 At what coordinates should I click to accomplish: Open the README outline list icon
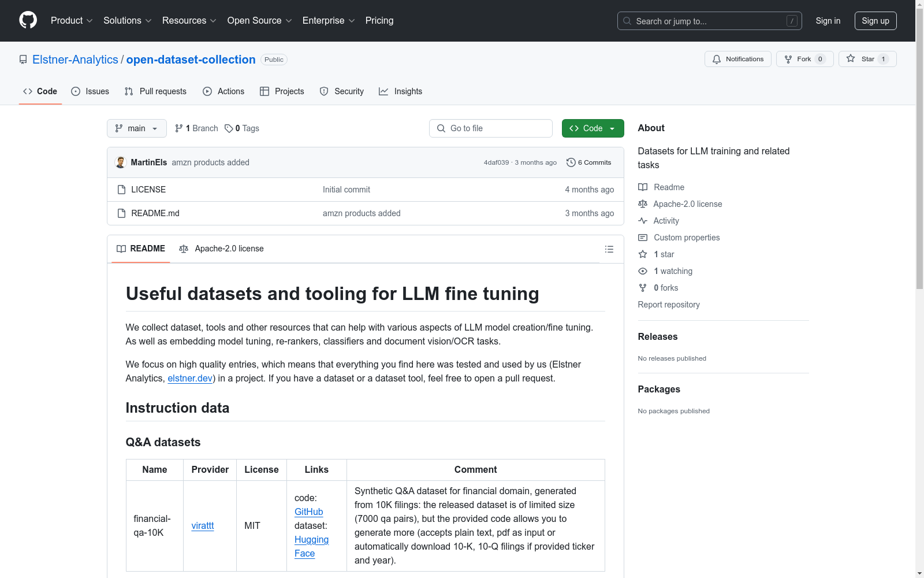(609, 249)
